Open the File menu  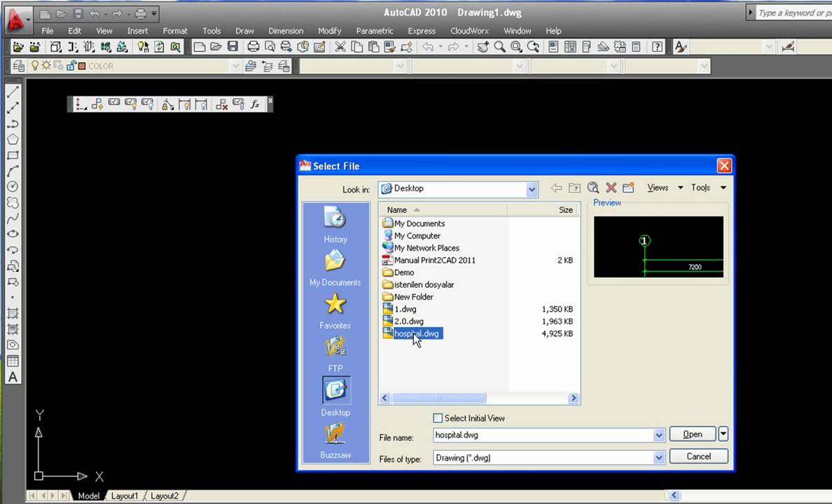pyautogui.click(x=47, y=31)
